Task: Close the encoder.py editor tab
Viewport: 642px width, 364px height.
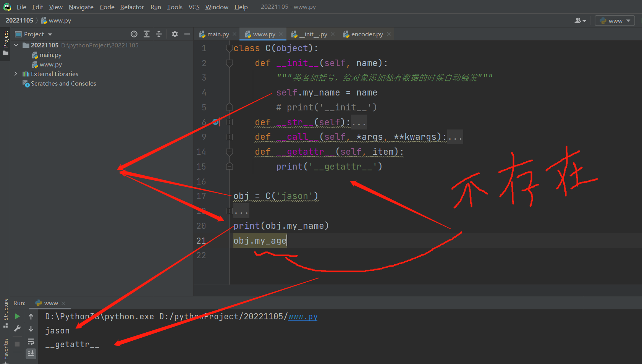Action: (x=389, y=34)
